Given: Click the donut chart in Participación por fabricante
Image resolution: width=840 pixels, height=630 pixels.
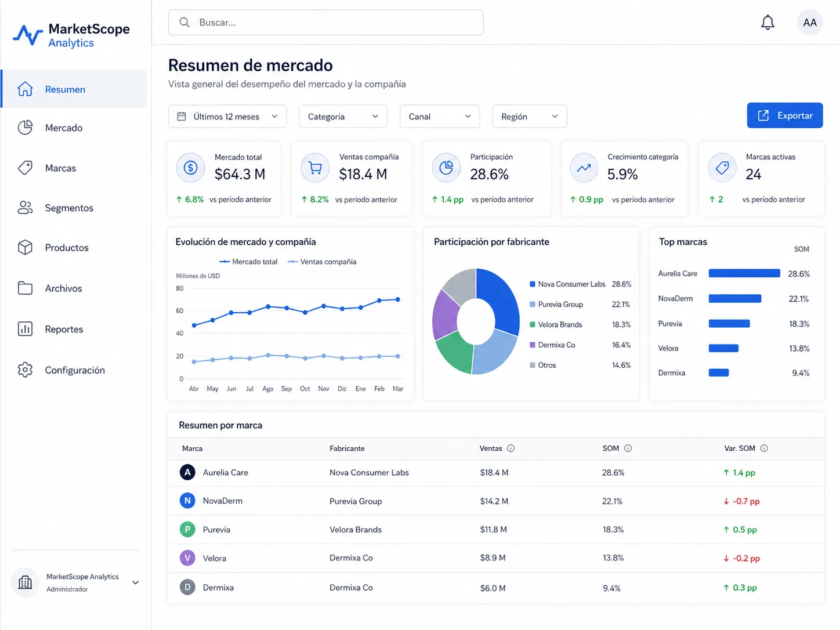Looking at the screenshot, I should pos(476,321).
